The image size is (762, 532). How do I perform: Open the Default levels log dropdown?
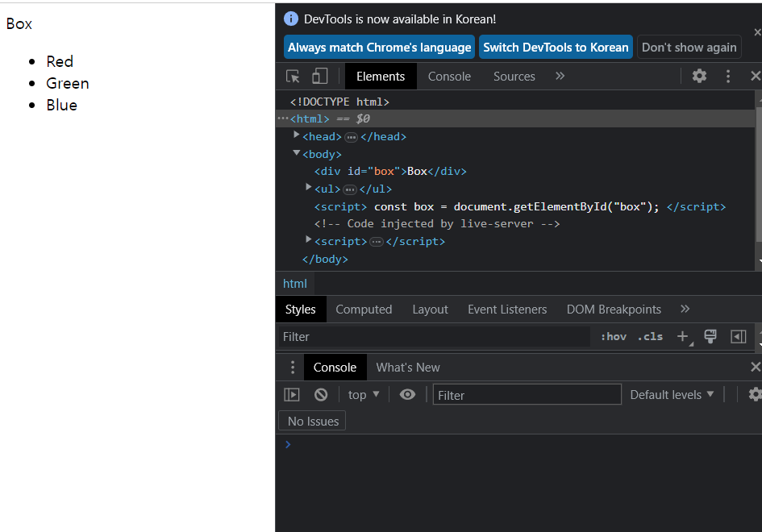click(672, 394)
